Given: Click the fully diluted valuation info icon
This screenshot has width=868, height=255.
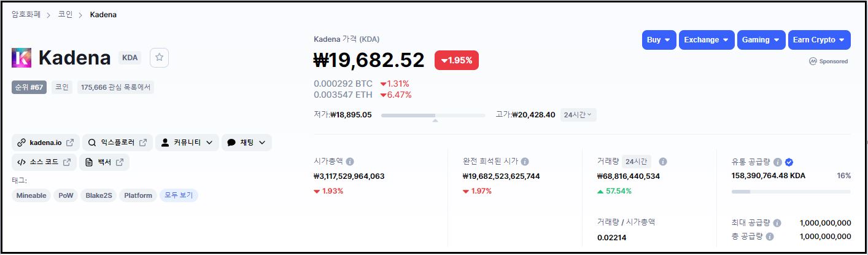Looking at the screenshot, I should pyautogui.click(x=525, y=162).
